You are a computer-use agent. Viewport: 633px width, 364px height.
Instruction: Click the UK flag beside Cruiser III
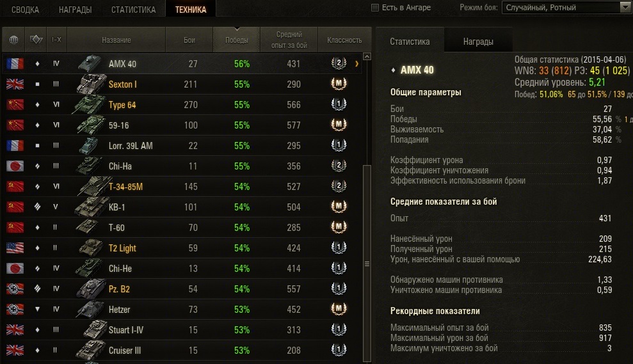14,350
